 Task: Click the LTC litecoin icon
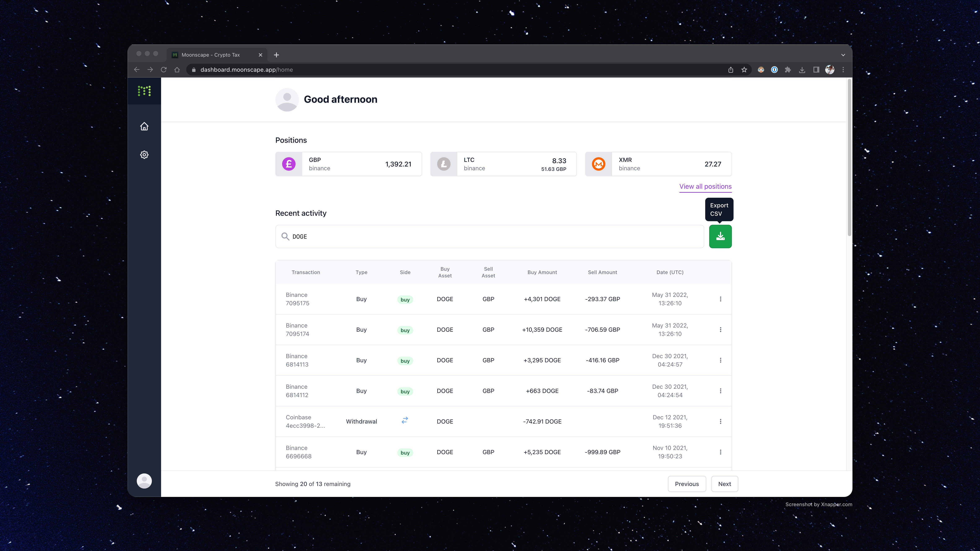[444, 164]
